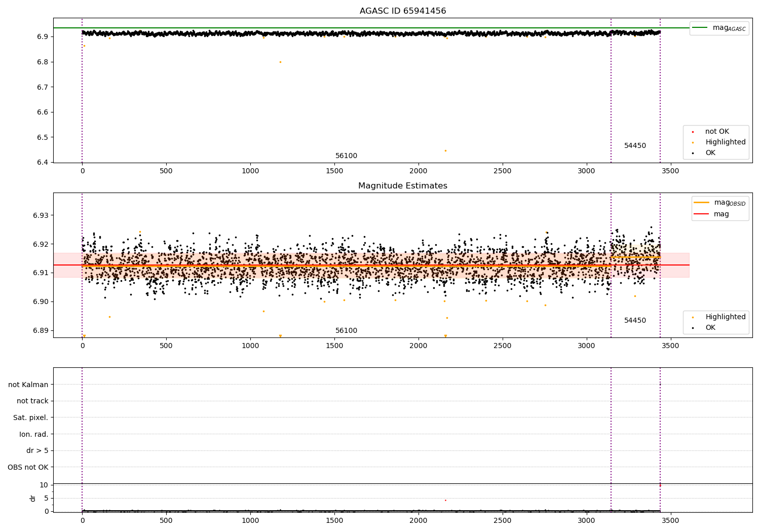This screenshot has width=760, height=532.
Task: Click the 'Magnitude Estimates' subplot title
Action: pyautogui.click(x=403, y=186)
